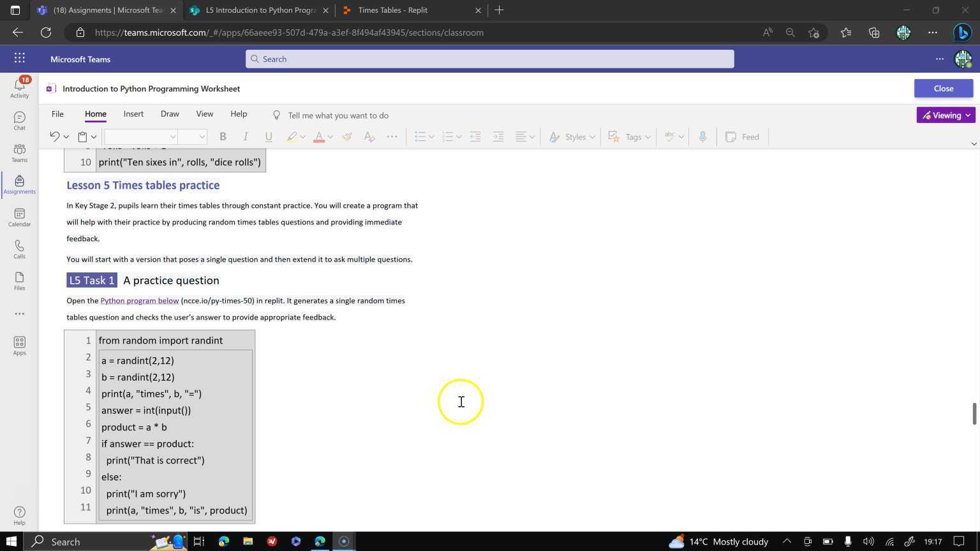Open the 'Python program below' link
This screenshot has width=980, height=551.
(x=139, y=301)
